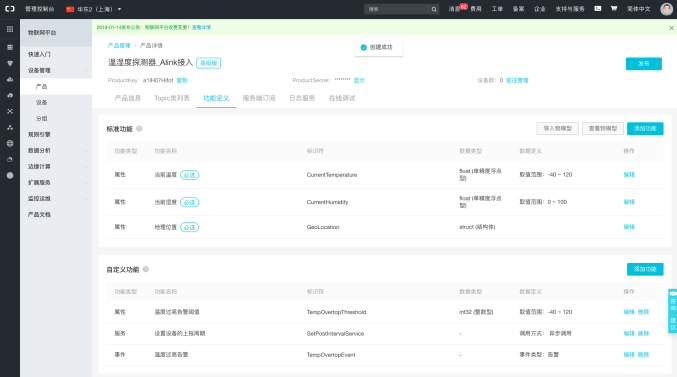Screen dimensions: 677x377
Task: Edit the CurrentTemperature property row
Action: pos(629,174)
